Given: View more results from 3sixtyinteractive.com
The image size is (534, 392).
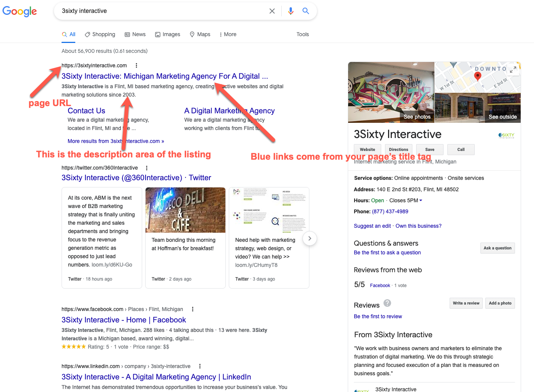Looking at the screenshot, I should click(x=116, y=141).
